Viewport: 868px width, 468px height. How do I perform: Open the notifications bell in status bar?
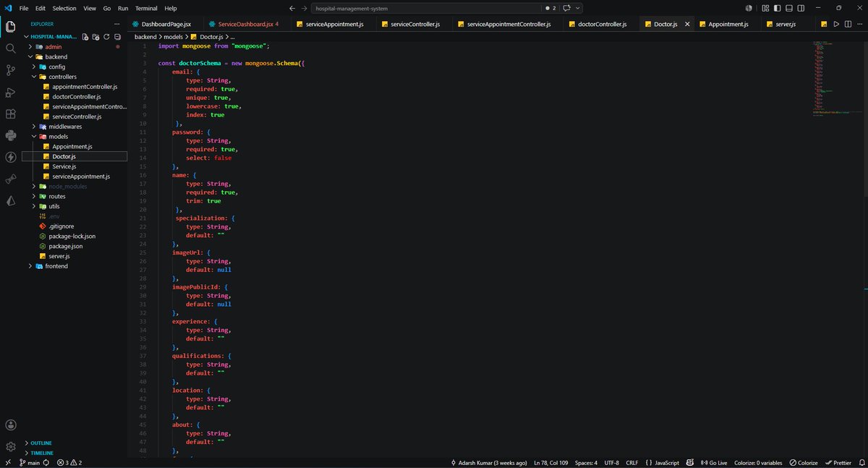[861, 463]
